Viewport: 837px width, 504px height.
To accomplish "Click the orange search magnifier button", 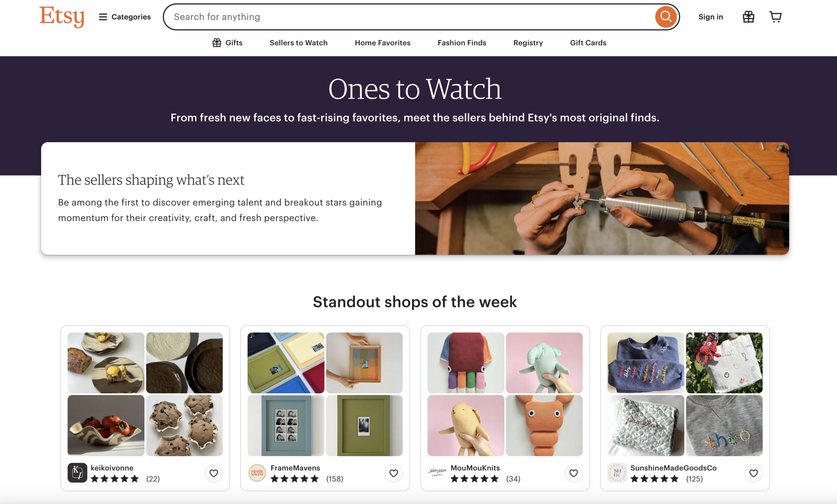I will point(665,17).
